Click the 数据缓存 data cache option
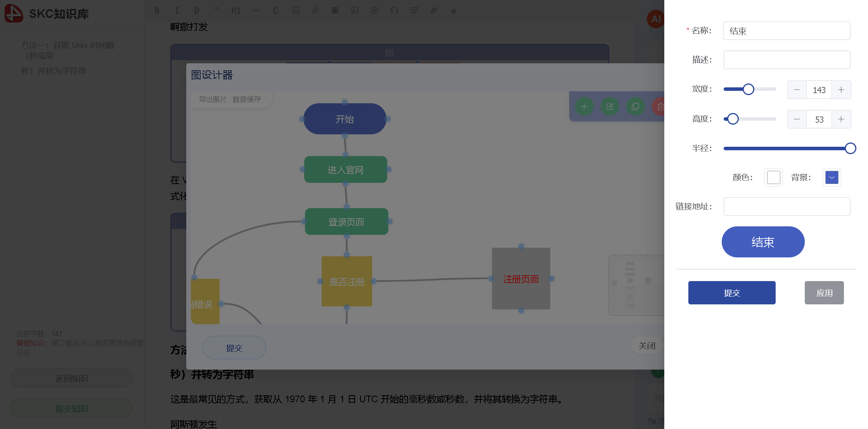868x429 pixels. tap(246, 99)
